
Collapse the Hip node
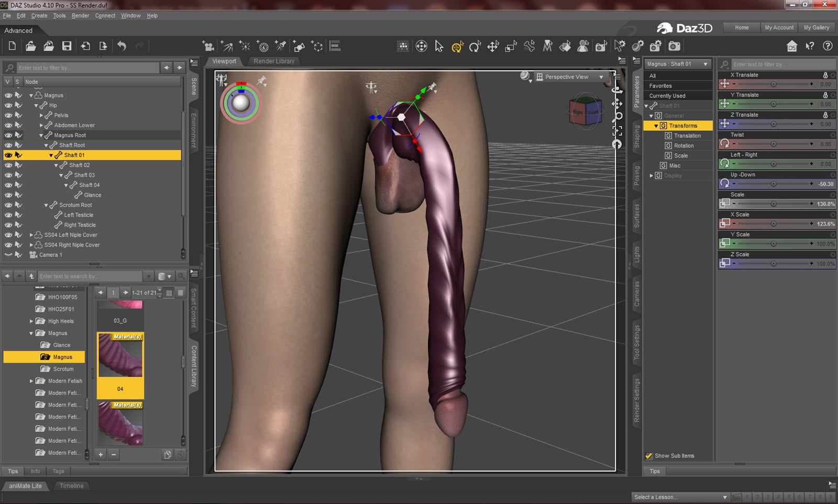coord(36,106)
